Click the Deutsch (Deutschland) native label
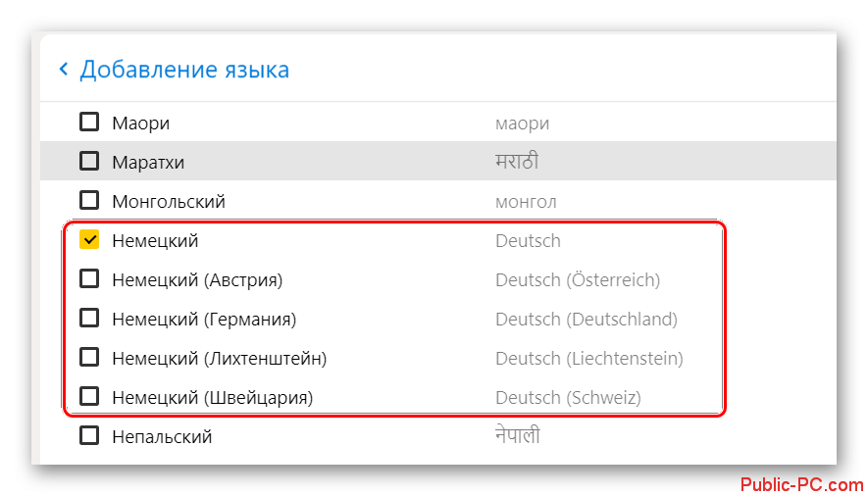 [587, 319]
